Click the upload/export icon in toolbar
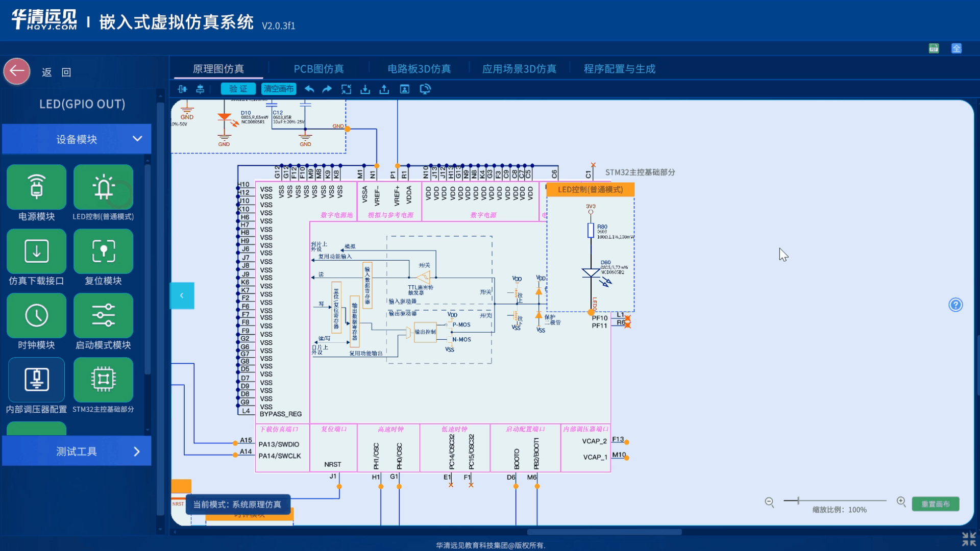Viewport: 980px width, 551px height. [x=384, y=89]
